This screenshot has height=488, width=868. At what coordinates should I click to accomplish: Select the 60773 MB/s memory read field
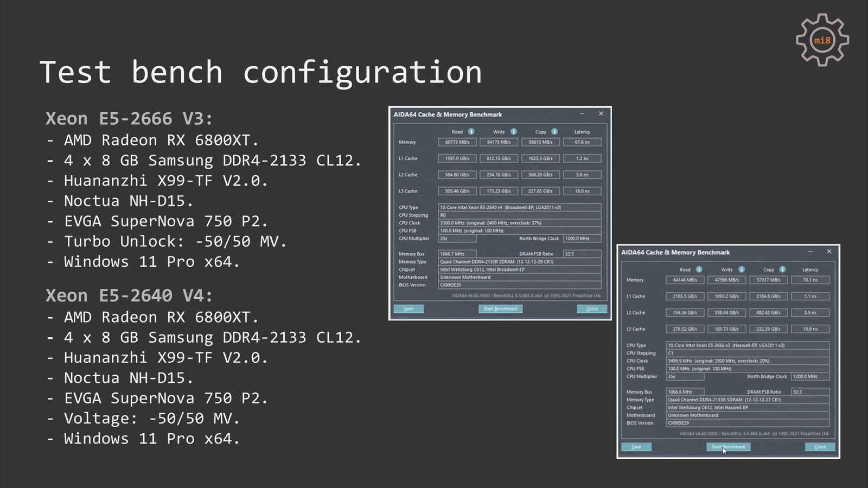coord(457,142)
